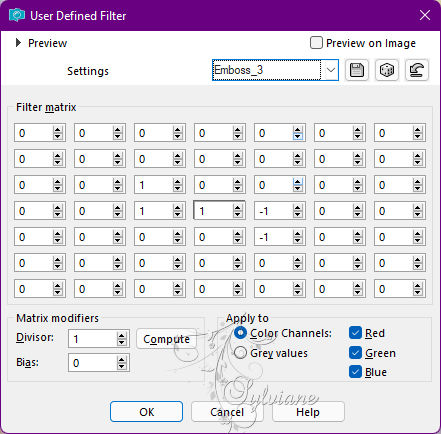This screenshot has width=441, height=434.
Task: Click the Save preset floppy disk icon
Action: coord(357,70)
